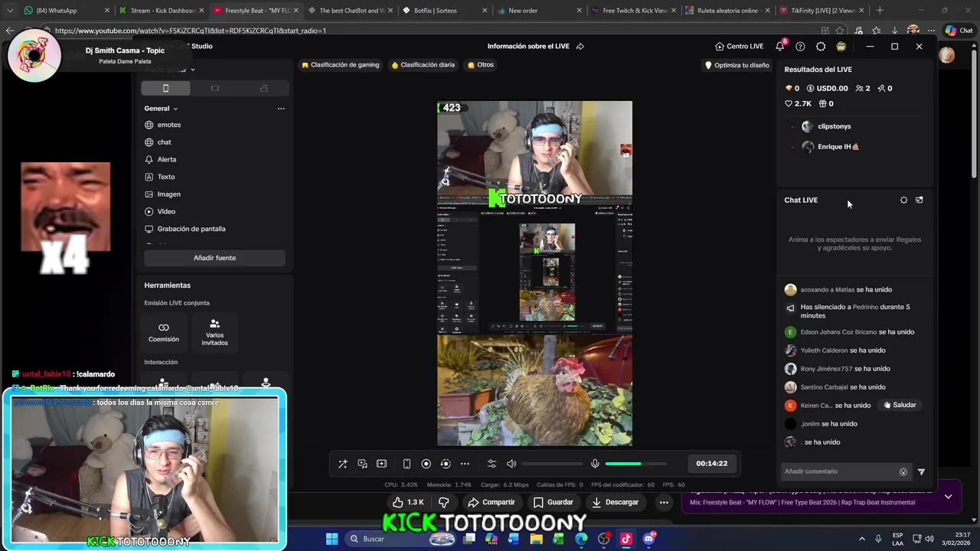Open the media music icon in the bottom toolbar
The width and height of the screenshot is (980, 551).
pyautogui.click(x=362, y=464)
